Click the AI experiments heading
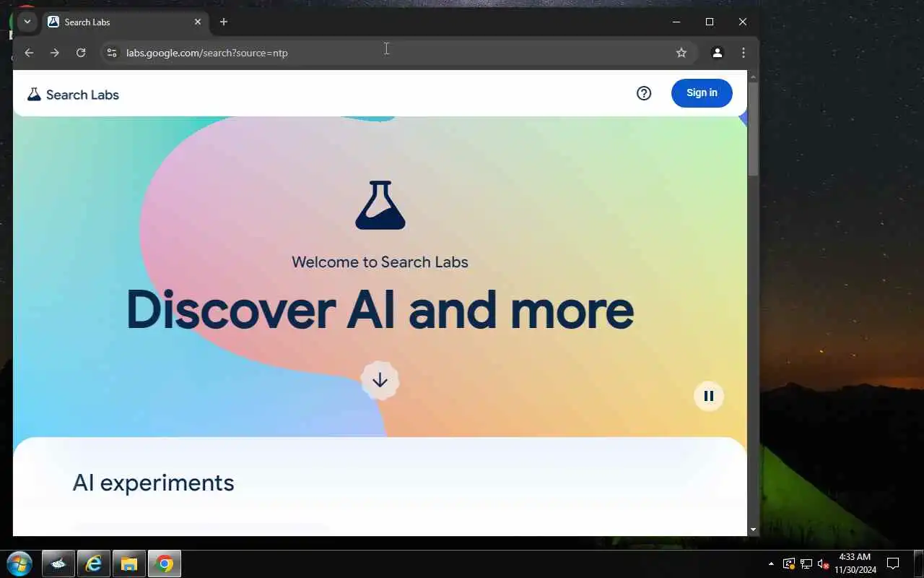The height and width of the screenshot is (578, 924). [x=153, y=483]
